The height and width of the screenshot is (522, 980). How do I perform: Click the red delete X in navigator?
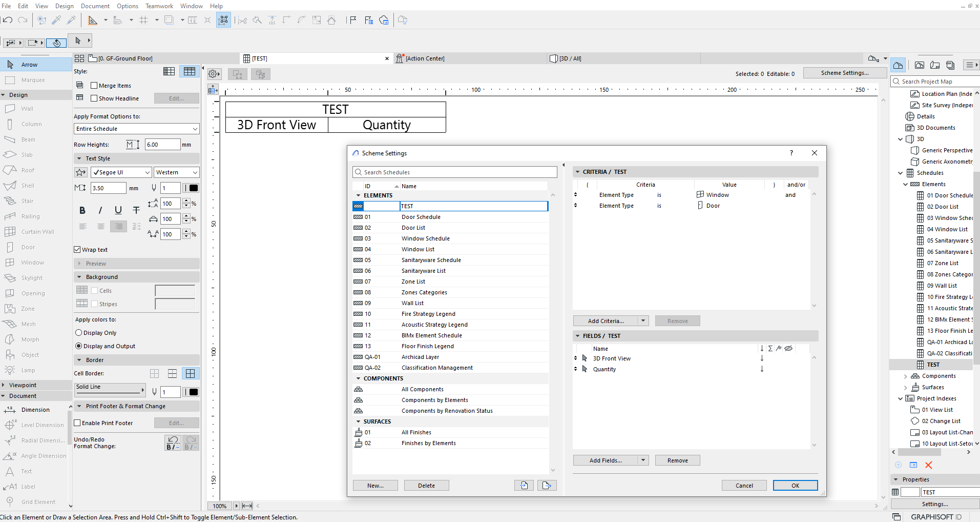[x=928, y=465]
